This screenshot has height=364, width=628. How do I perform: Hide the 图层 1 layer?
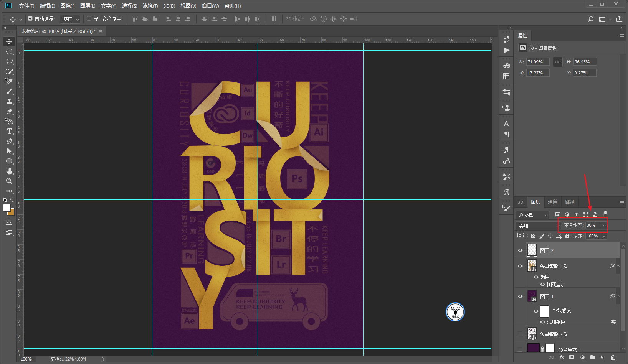click(x=520, y=296)
